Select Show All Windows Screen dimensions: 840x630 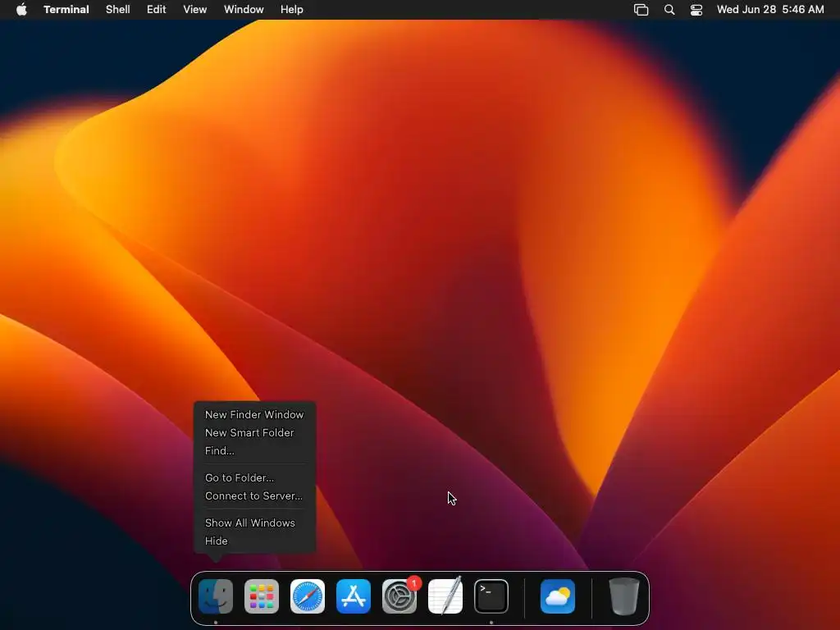click(254, 523)
